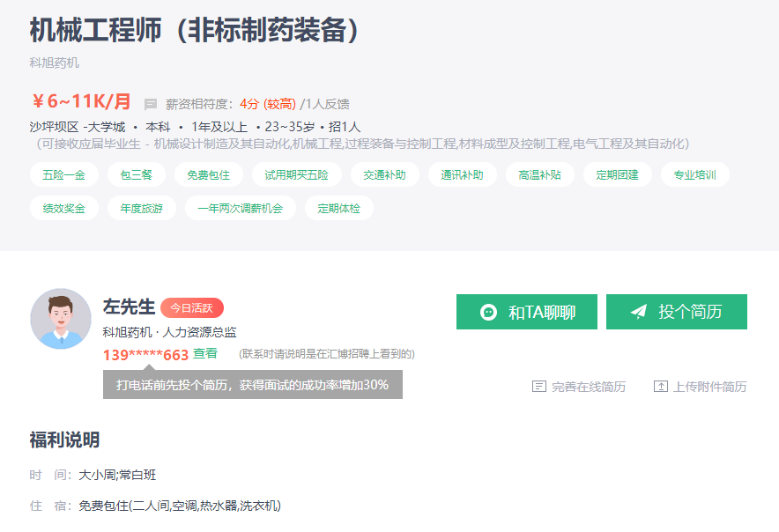Select the 交通补助 benefit tag

[384, 175]
